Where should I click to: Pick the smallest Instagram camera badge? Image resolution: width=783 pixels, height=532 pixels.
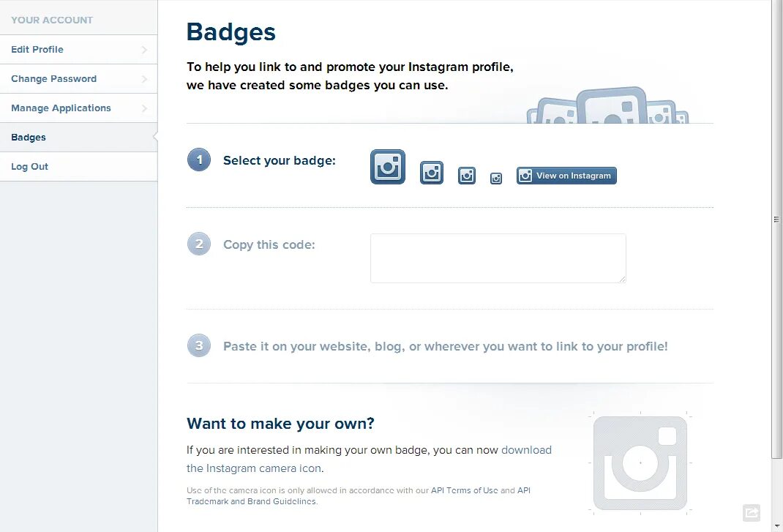coord(496,179)
